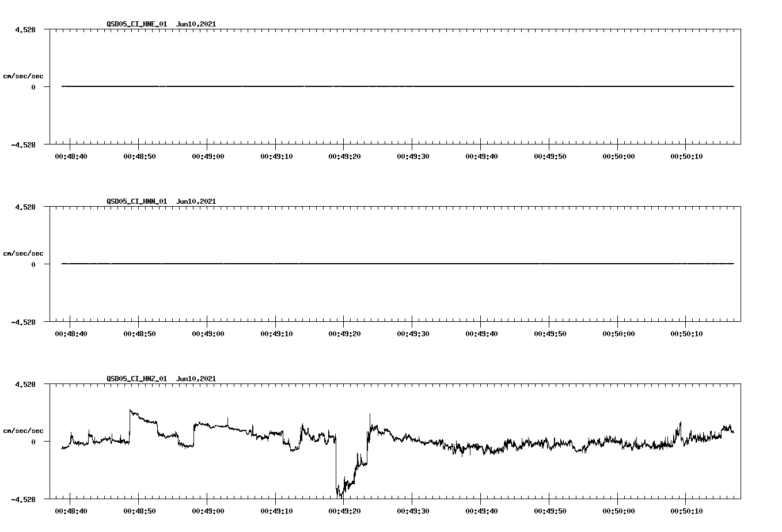Image resolution: width=782 pixels, height=532 pixels.
Task: Click the 00:49:10 time label under HNN plot
Action: click(x=276, y=333)
